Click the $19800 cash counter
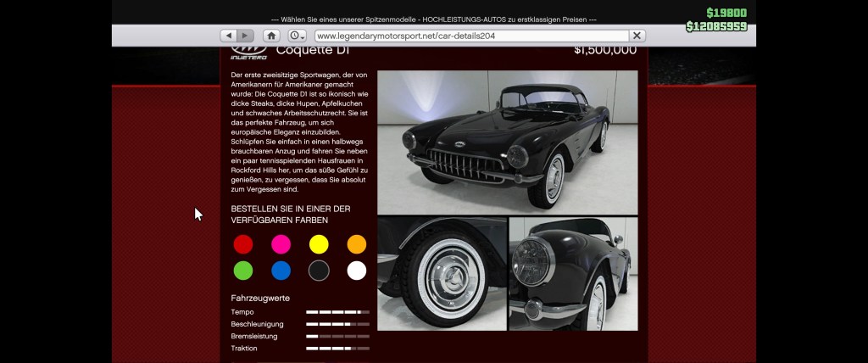The width and height of the screenshot is (868, 363). pos(726,13)
